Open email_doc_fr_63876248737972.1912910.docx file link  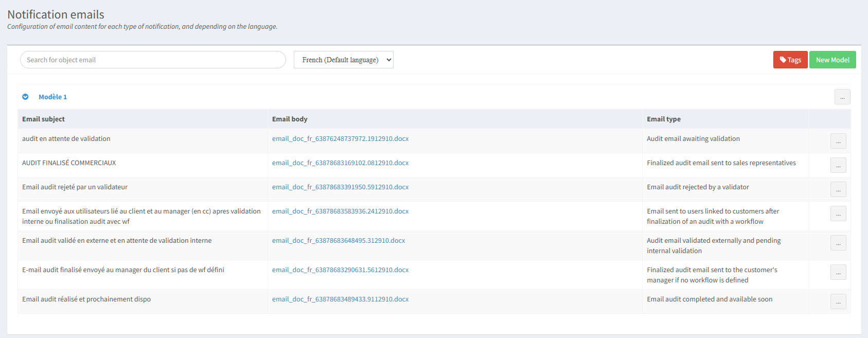tap(340, 138)
